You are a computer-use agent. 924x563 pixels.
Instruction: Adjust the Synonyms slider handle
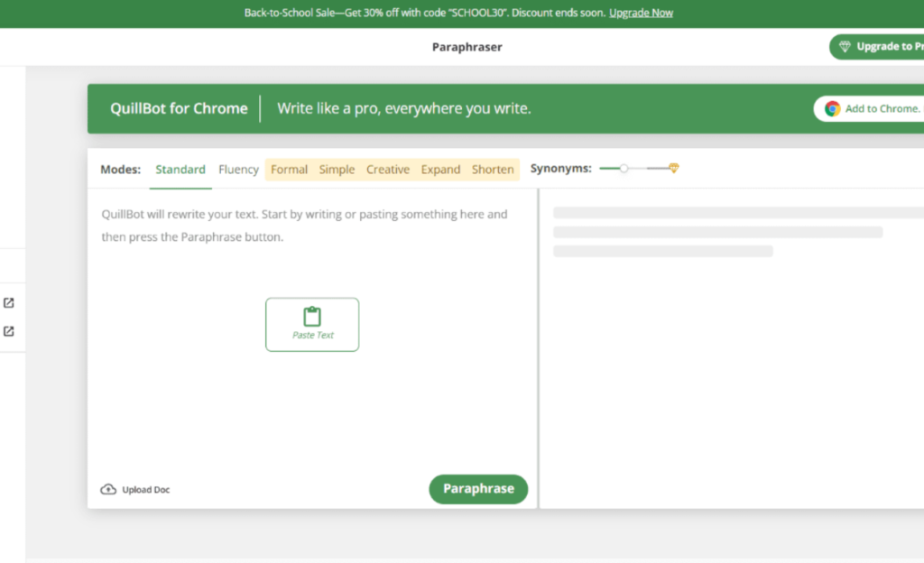pyautogui.click(x=624, y=168)
